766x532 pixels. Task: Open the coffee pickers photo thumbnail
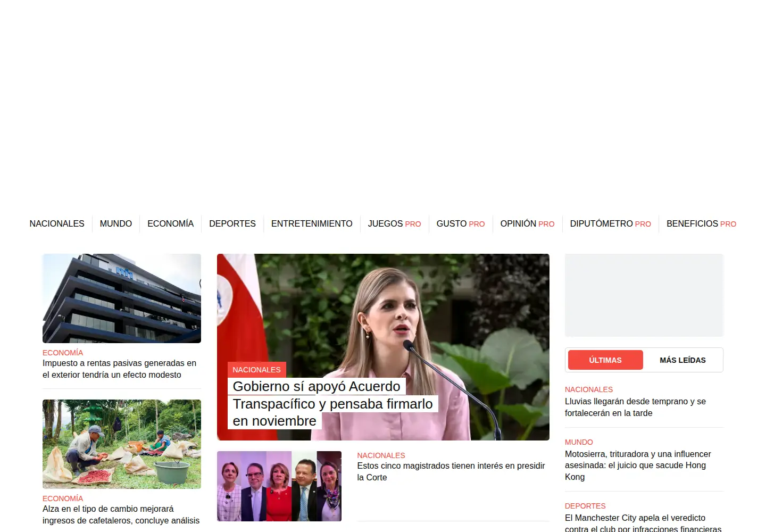click(122, 444)
